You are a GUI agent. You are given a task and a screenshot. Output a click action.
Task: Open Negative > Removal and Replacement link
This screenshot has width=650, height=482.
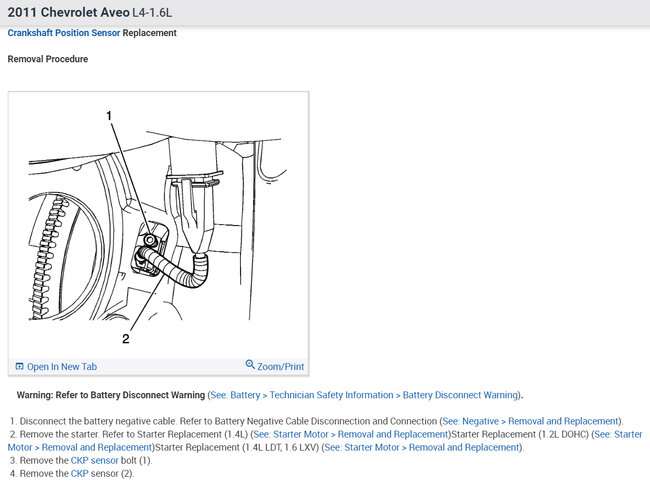530,421
